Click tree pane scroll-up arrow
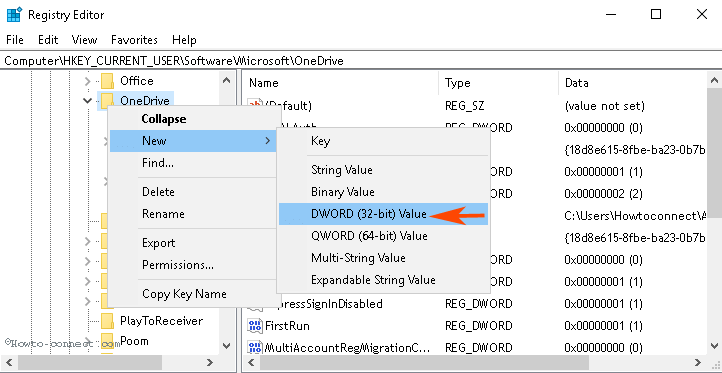The height and width of the screenshot is (373, 722). [x=226, y=81]
